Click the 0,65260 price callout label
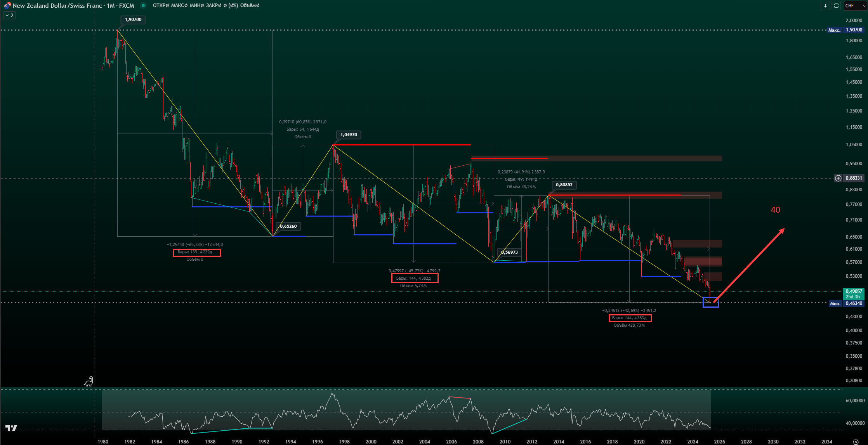Image resolution: width=868 pixels, height=445 pixels. coord(288,226)
